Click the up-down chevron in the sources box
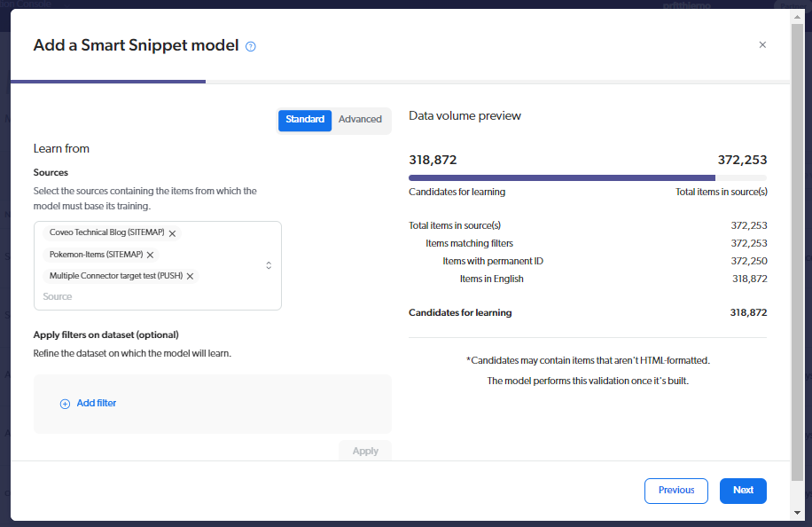This screenshot has height=527, width=812. tap(269, 264)
